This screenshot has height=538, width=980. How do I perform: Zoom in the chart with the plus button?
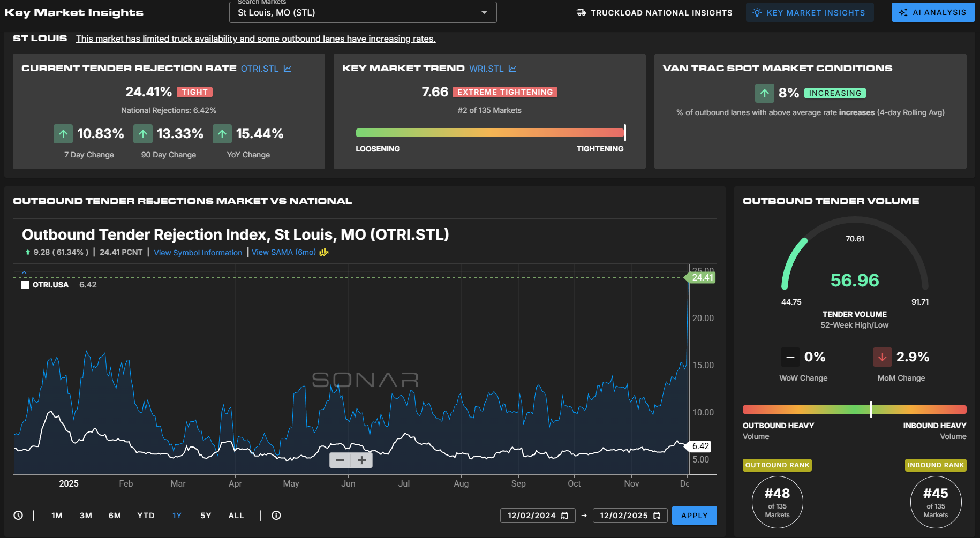pyautogui.click(x=362, y=460)
